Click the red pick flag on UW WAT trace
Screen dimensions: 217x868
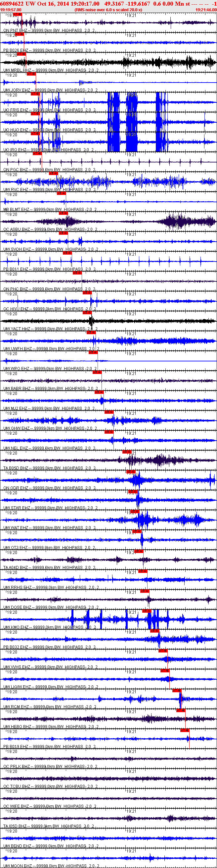tap(135, 511)
